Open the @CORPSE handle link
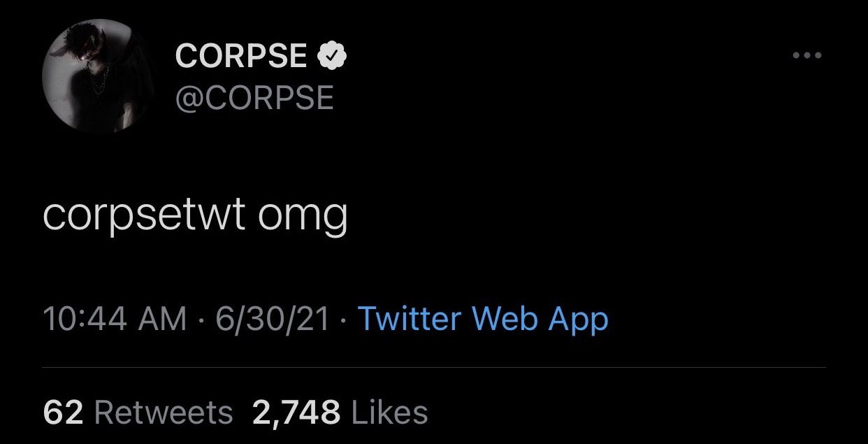This screenshot has width=868, height=444. 254,98
